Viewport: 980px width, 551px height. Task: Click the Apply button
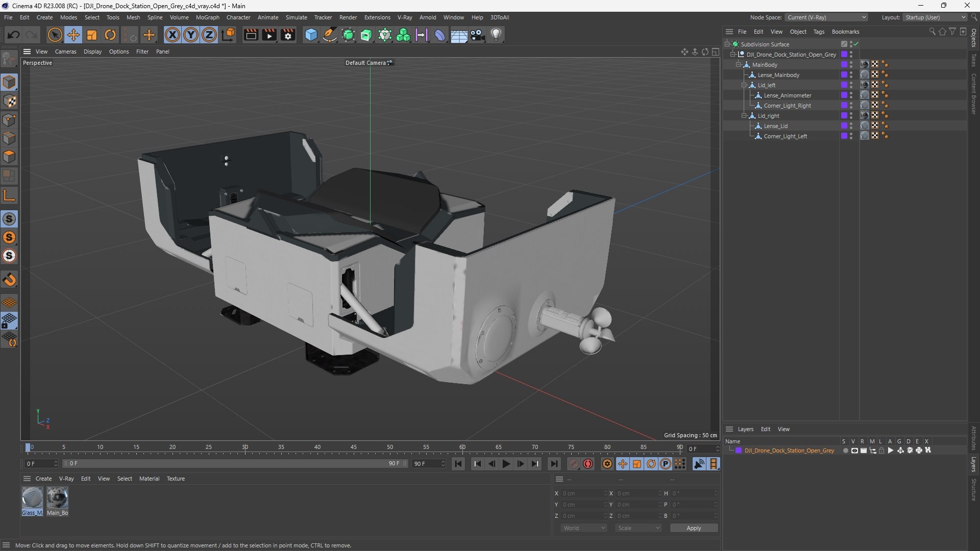click(x=694, y=528)
